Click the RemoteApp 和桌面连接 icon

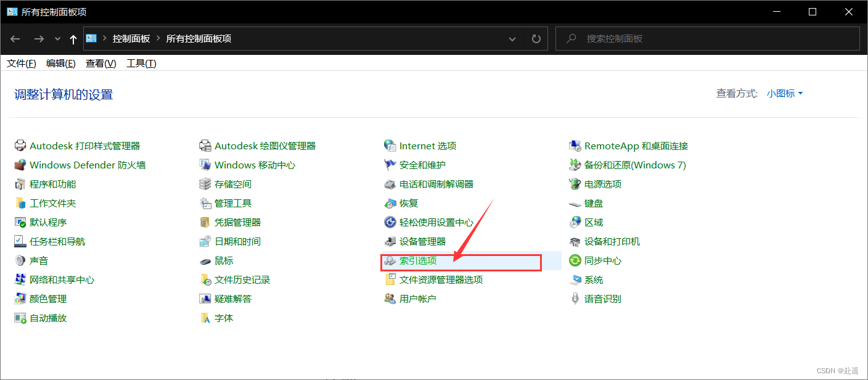(x=575, y=146)
